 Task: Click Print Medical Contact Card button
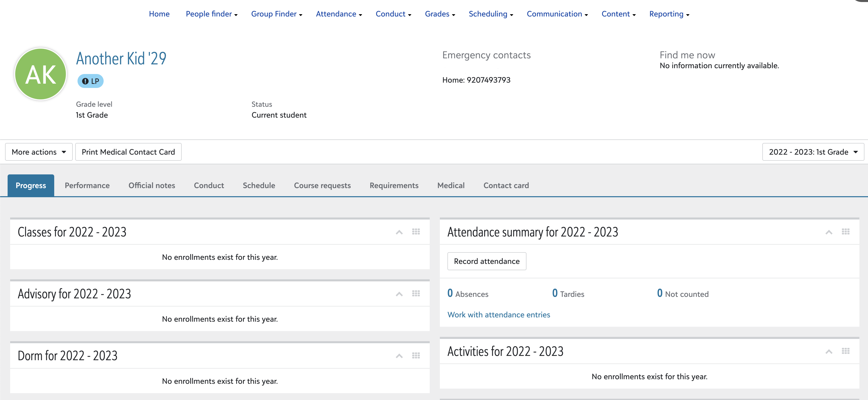(128, 152)
